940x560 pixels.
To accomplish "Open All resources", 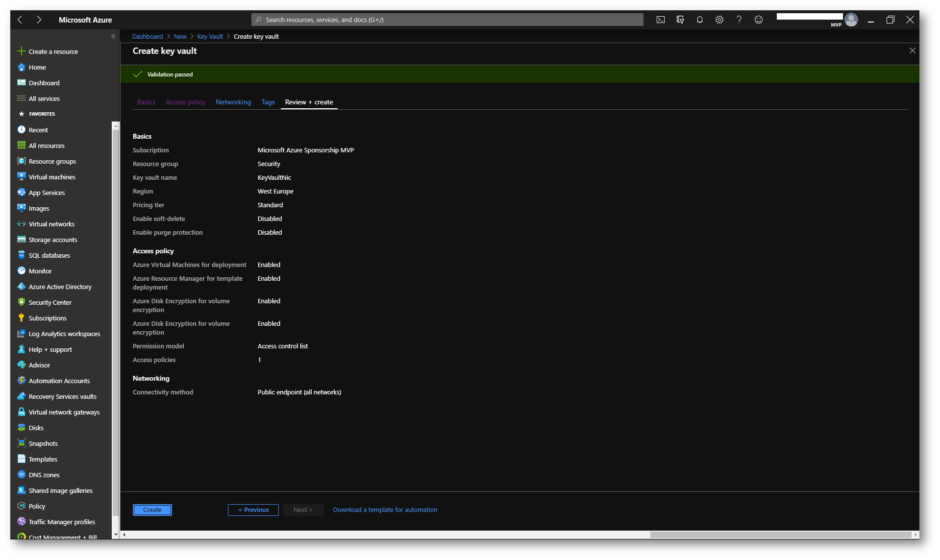I will coord(47,146).
